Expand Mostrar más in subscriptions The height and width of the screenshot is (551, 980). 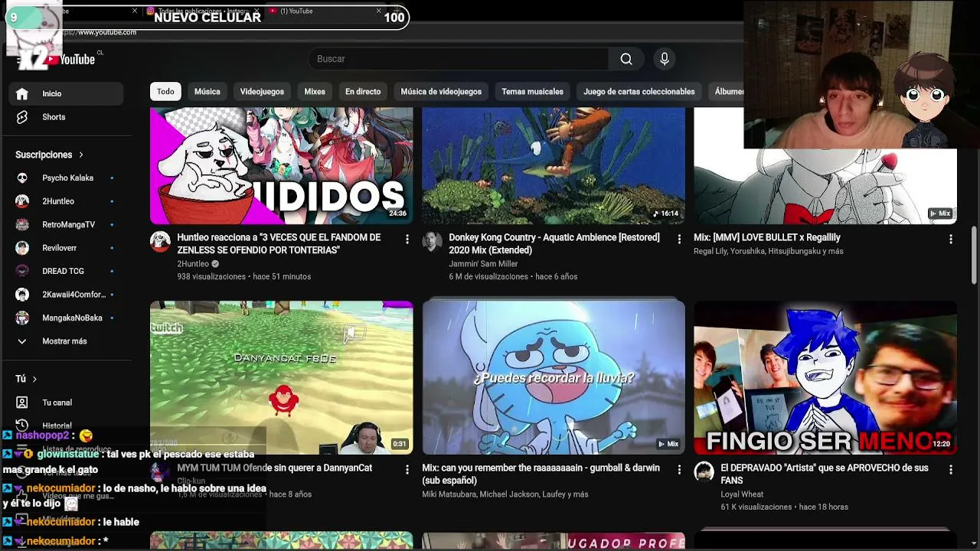click(x=66, y=341)
